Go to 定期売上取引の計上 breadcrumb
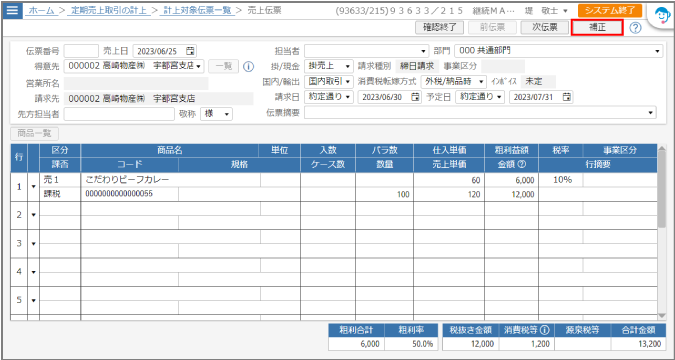Viewport: 675px width, 360px height. click(109, 10)
